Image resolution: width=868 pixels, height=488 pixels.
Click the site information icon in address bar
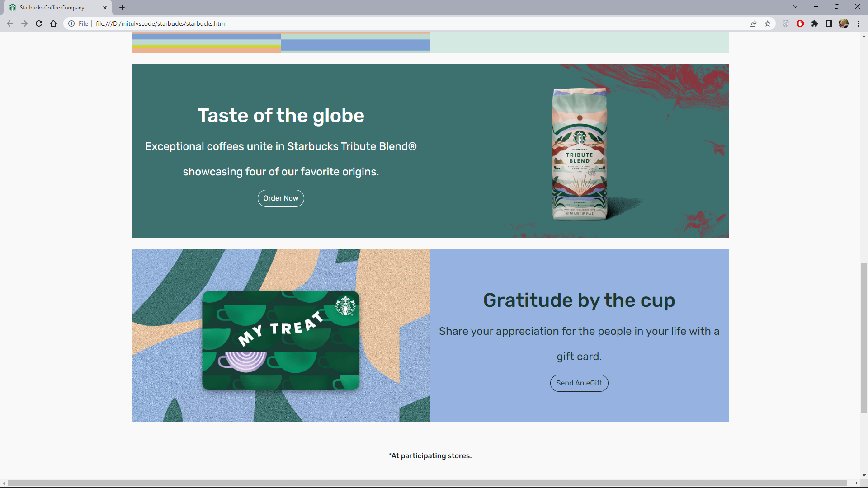72,23
